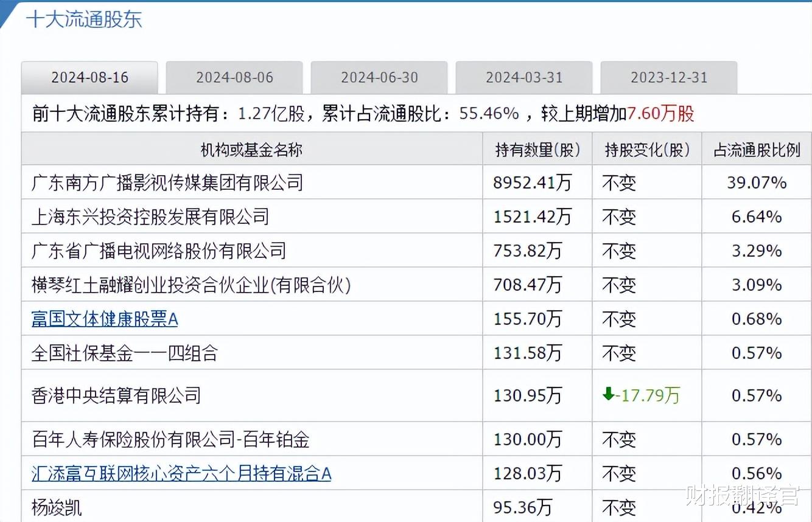Select 横琴红土融耀创业投资合伙企业(有限合伙) name
The width and height of the screenshot is (812, 522).
pyautogui.click(x=191, y=285)
